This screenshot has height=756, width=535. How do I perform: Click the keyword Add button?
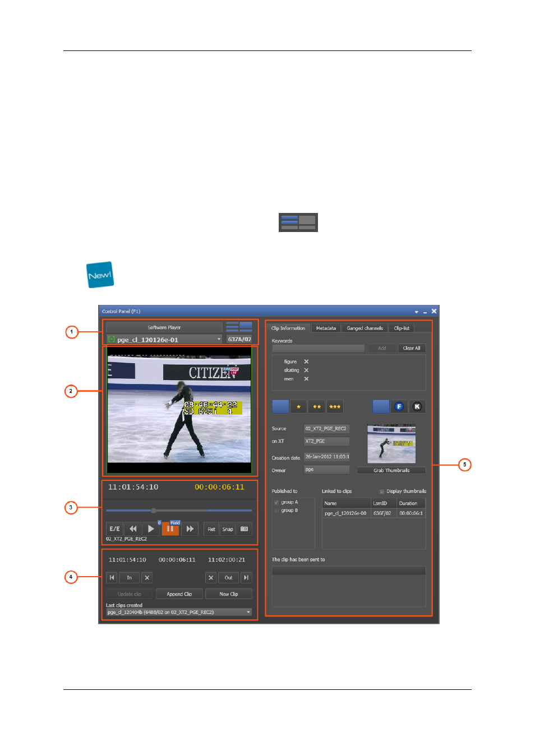click(x=382, y=349)
